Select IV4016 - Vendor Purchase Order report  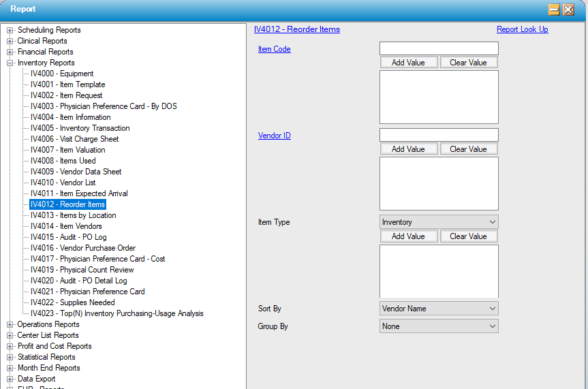tap(82, 248)
